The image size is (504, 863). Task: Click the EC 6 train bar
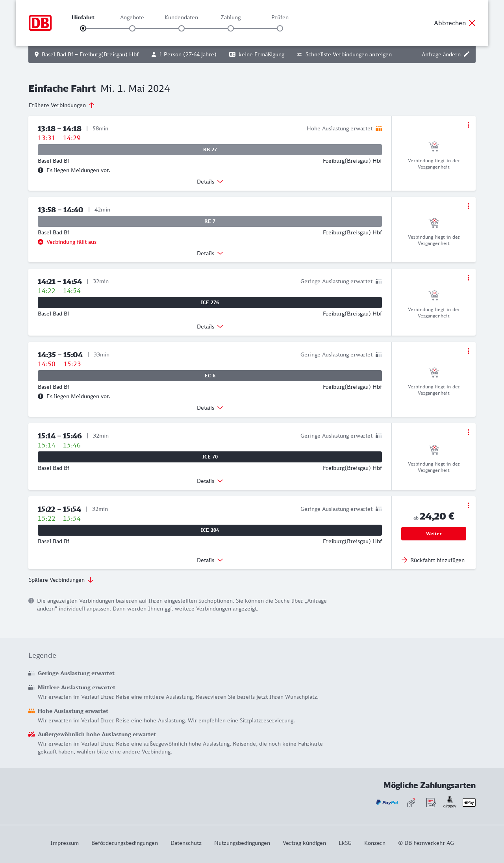[210, 376]
